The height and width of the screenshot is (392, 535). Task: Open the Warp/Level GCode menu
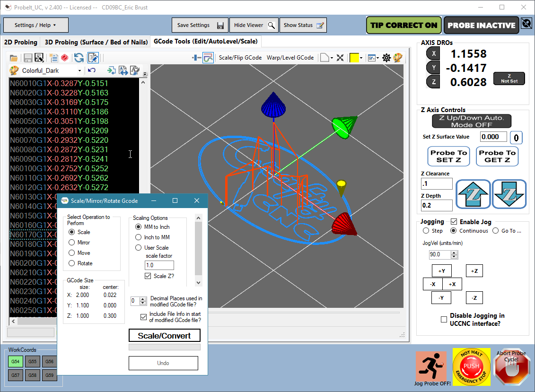point(290,58)
